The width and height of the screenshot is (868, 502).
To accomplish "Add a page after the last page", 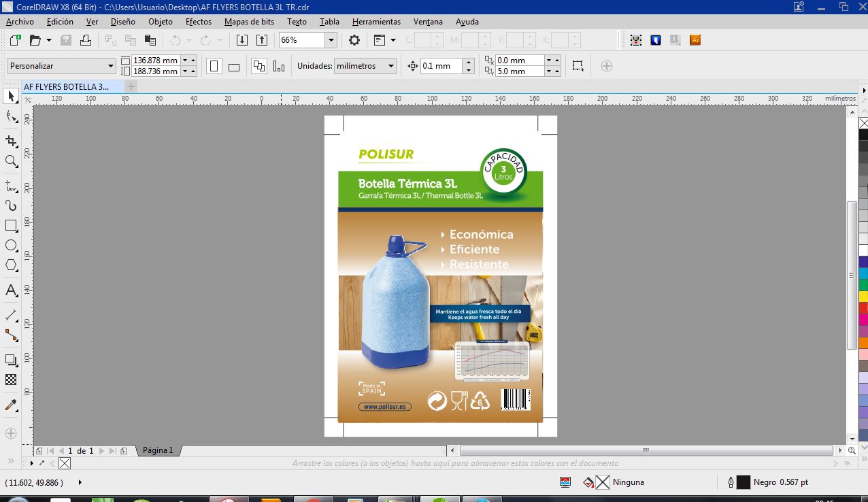I will [x=123, y=451].
